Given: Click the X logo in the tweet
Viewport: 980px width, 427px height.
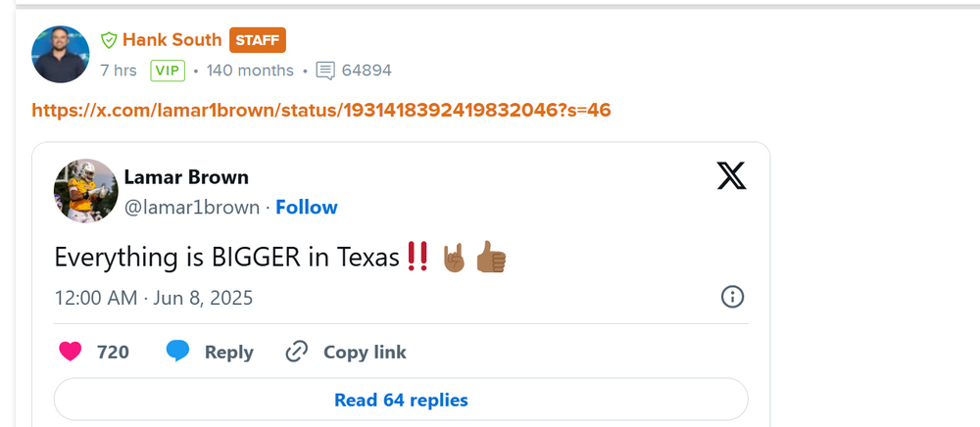Looking at the screenshot, I should [731, 176].
